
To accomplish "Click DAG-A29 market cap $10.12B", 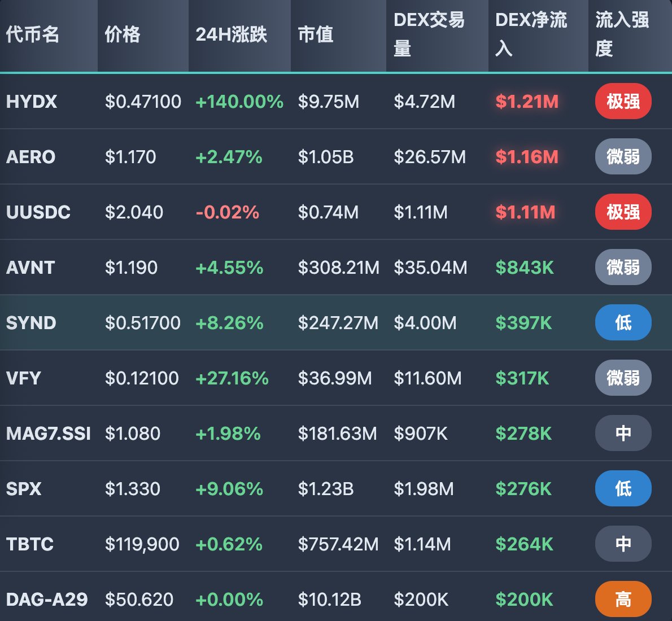I will (330, 599).
